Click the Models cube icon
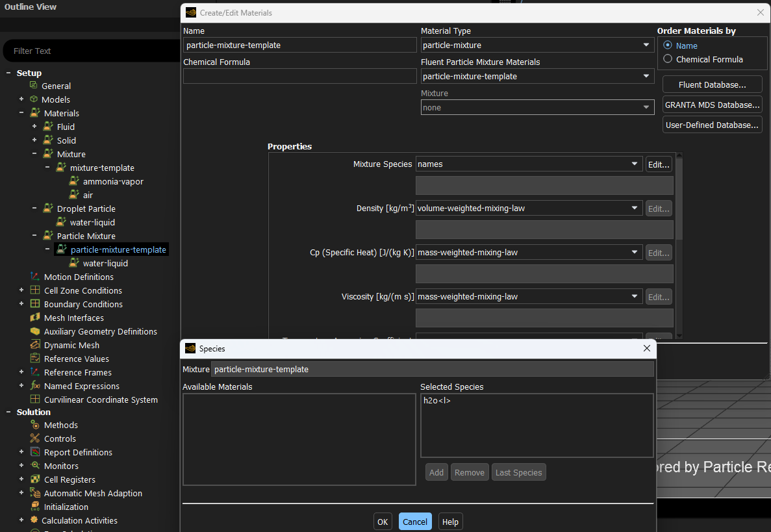Image resolution: width=771 pixels, height=532 pixels. tap(34, 99)
